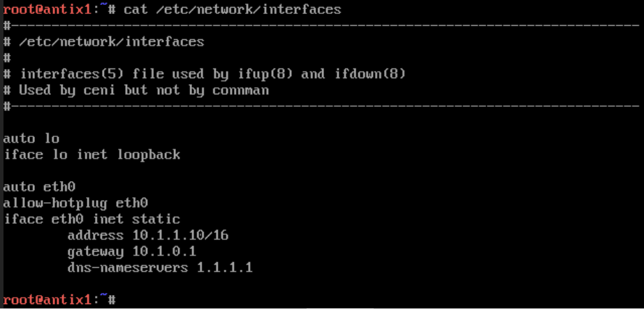The image size is (644, 309).
Task: Click the "auto lo" line
Action: point(31,138)
